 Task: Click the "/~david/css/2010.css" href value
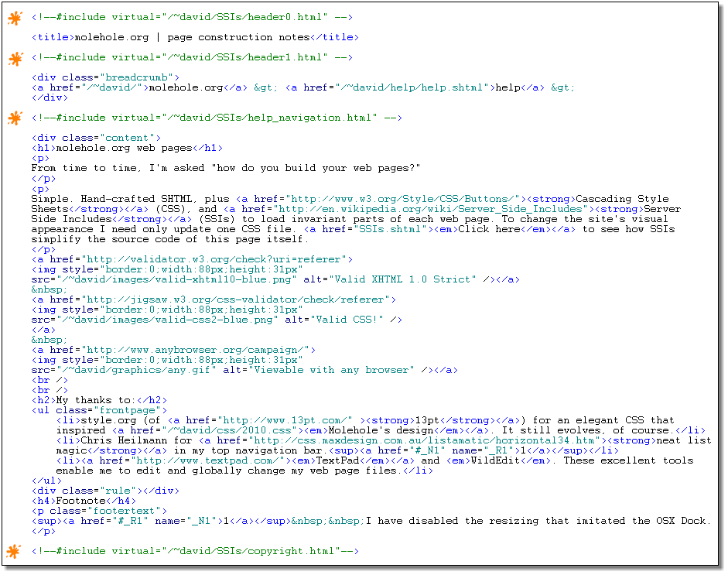coord(229,430)
